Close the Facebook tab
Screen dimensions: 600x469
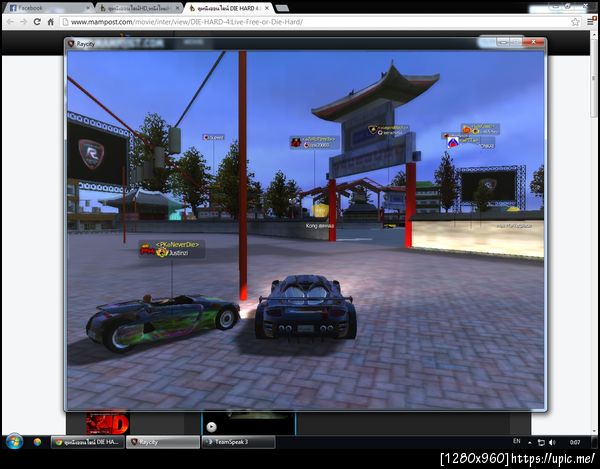pyautogui.click(x=88, y=8)
